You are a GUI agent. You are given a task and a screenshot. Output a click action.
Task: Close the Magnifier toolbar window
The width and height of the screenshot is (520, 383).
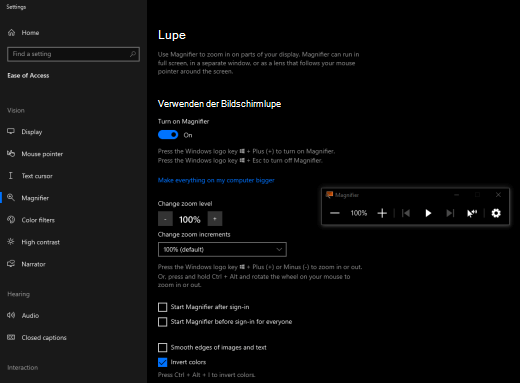[498, 195]
